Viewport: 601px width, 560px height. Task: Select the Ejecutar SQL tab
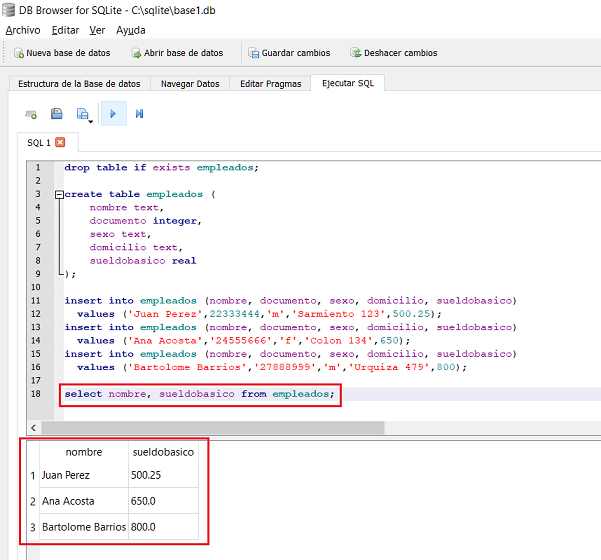[x=348, y=83]
